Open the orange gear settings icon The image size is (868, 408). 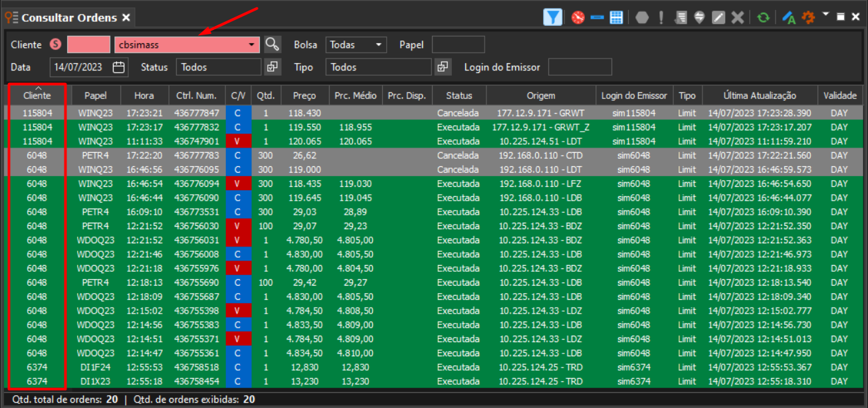(x=808, y=18)
